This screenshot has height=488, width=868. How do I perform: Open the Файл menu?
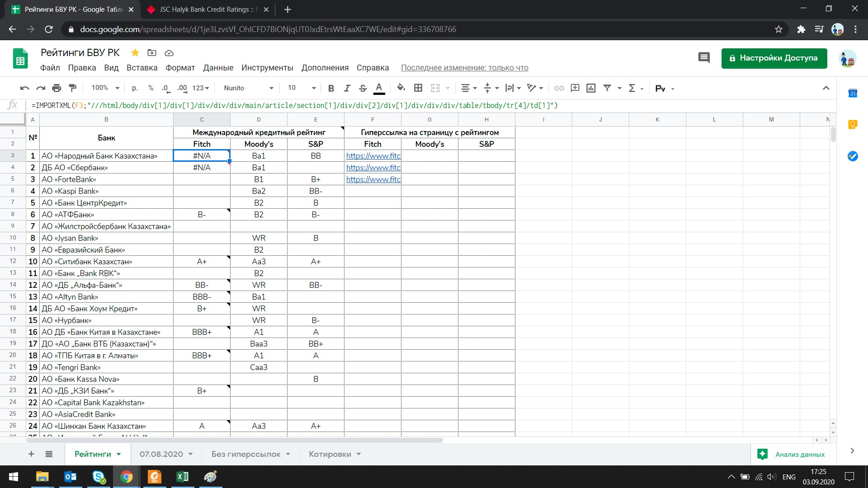point(50,68)
